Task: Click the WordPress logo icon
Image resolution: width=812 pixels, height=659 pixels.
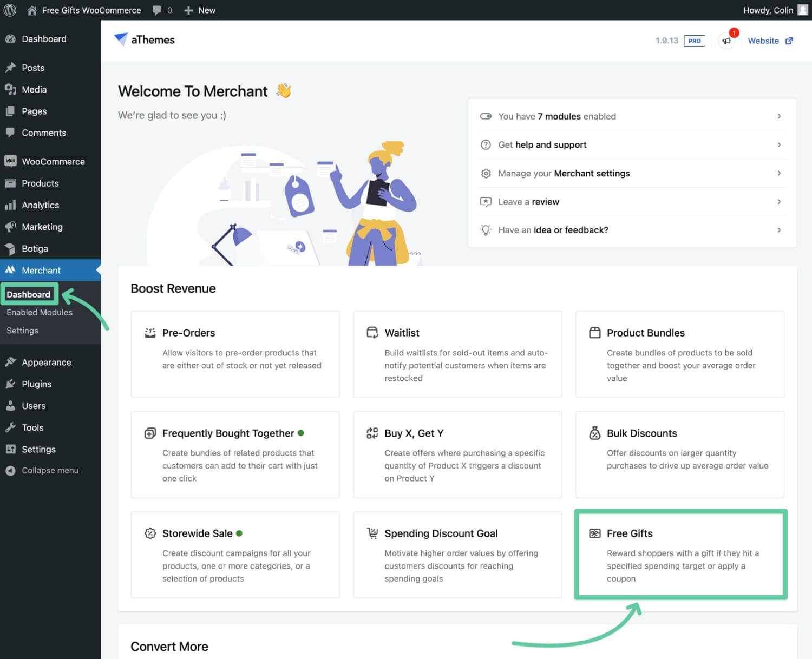Action: pos(10,10)
